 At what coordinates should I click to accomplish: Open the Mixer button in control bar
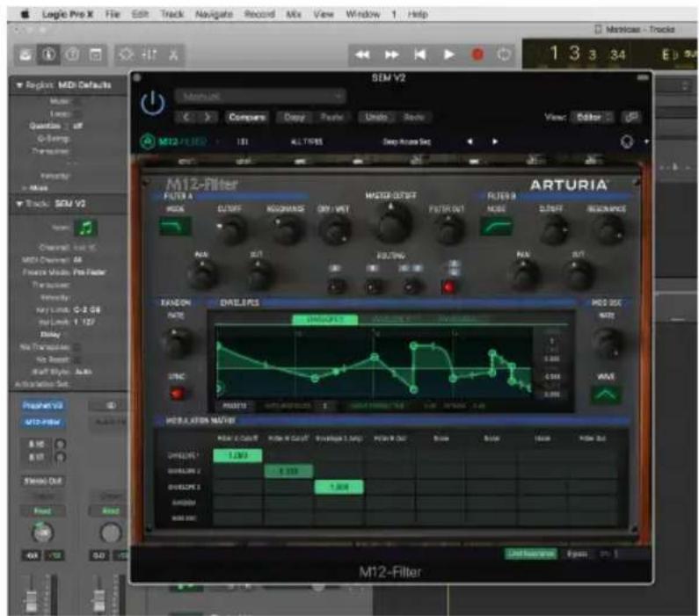pyautogui.click(x=149, y=54)
